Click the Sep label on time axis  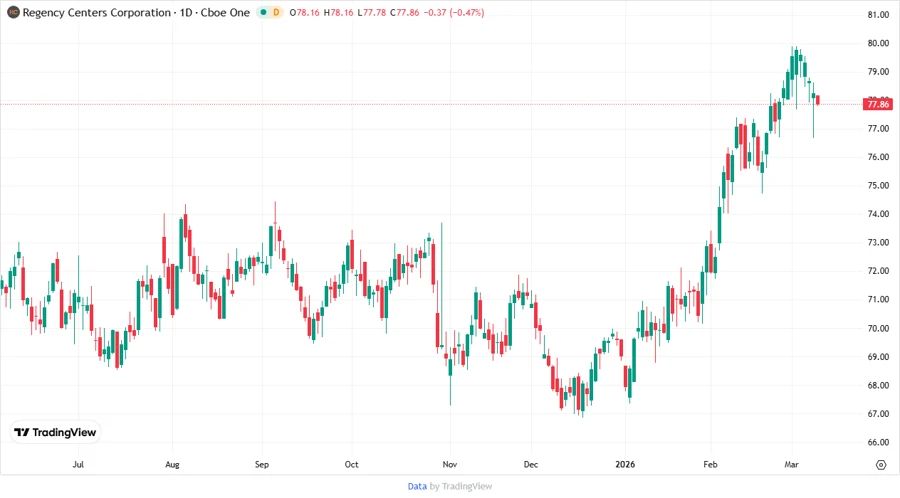(262, 464)
